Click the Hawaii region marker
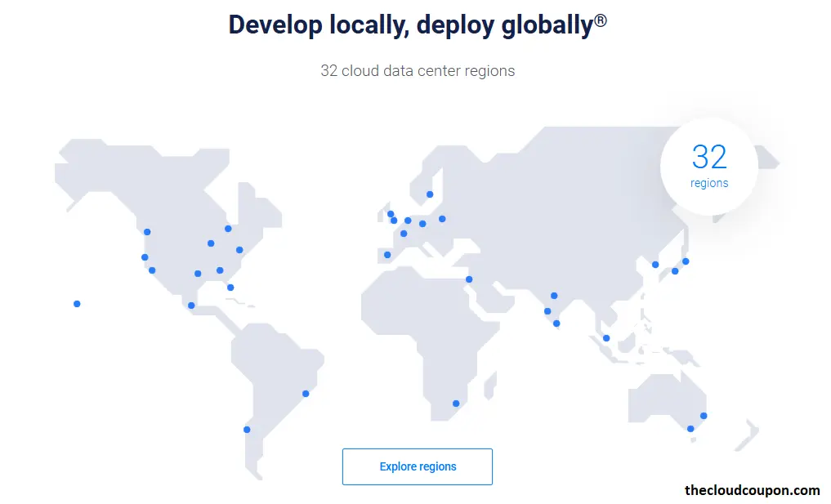This screenshot has height=504, width=831. [77, 303]
